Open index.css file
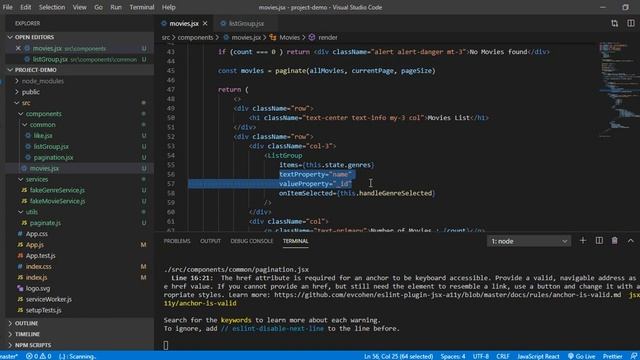This screenshot has width=640, height=360. pyautogui.click(x=80, y=267)
